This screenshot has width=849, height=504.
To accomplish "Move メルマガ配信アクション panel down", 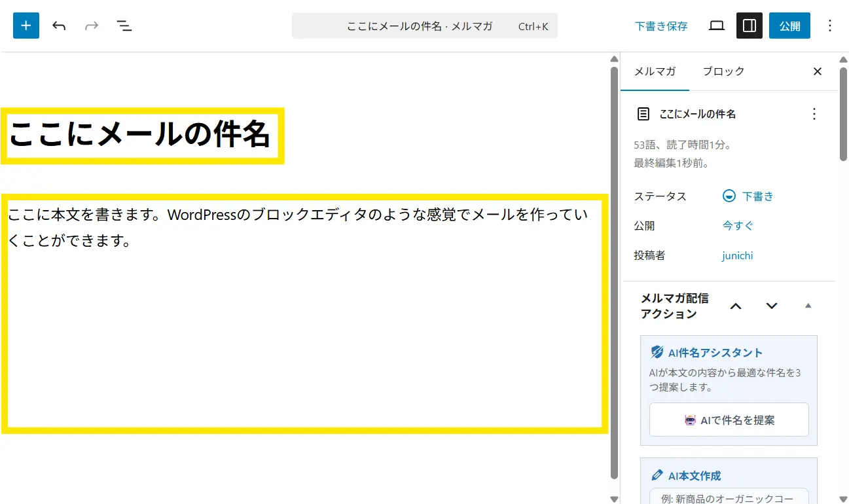I will [772, 306].
